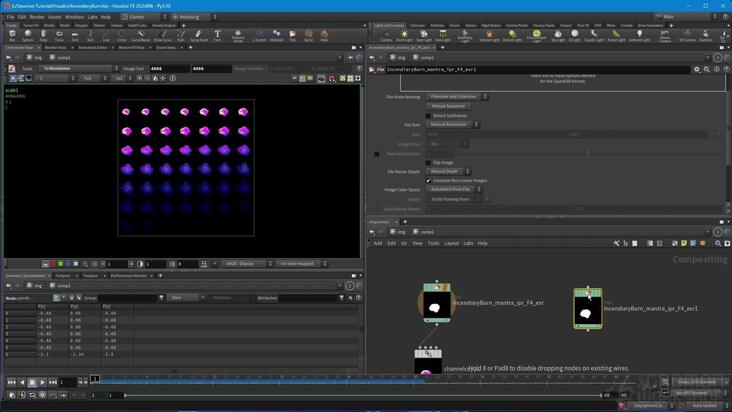Switch to the Render View tab
This screenshot has width=732, height=412.
coord(55,47)
